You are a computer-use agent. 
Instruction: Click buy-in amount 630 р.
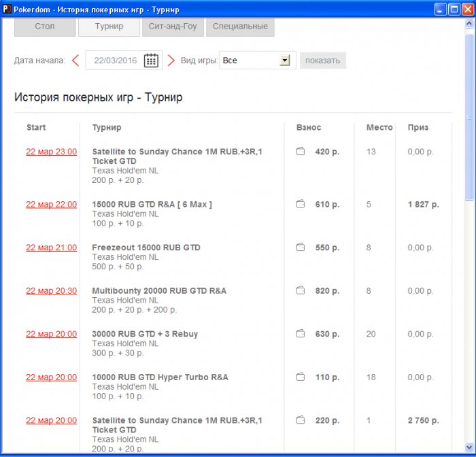pyautogui.click(x=327, y=334)
